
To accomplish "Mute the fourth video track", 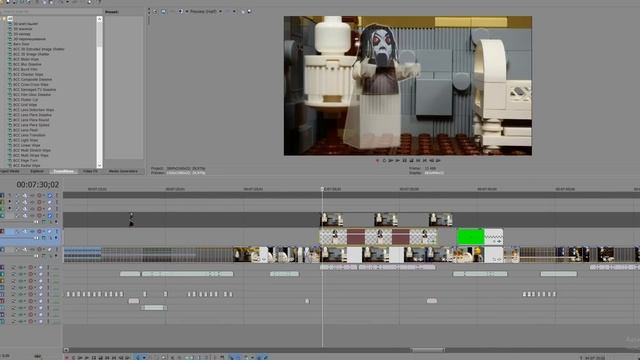I will (x=49, y=215).
